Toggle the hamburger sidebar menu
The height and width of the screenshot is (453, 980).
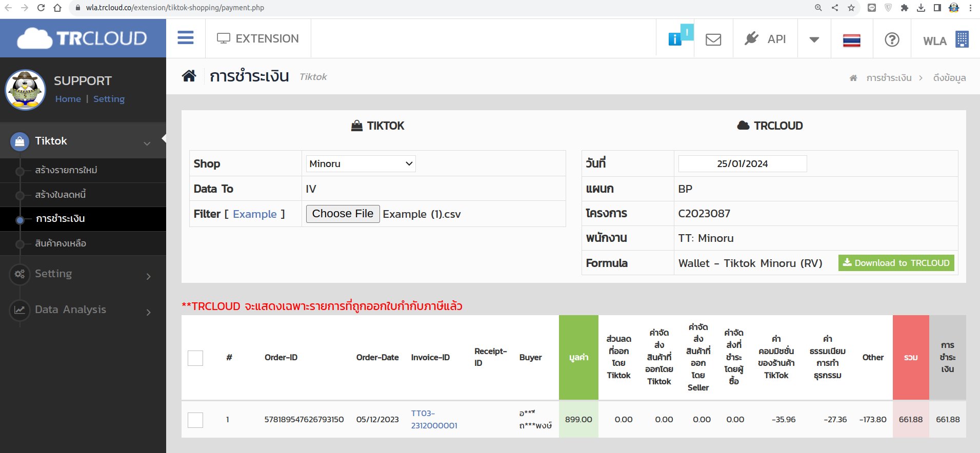[186, 38]
